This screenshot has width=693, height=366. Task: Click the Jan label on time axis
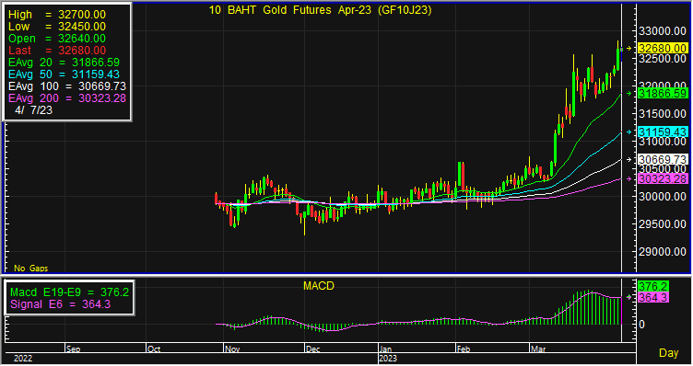pos(386,349)
